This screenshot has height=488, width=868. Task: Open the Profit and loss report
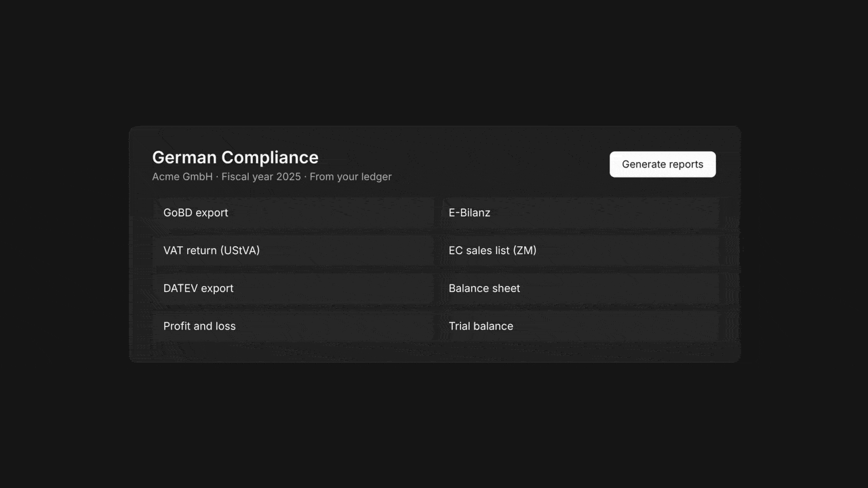coord(293,327)
